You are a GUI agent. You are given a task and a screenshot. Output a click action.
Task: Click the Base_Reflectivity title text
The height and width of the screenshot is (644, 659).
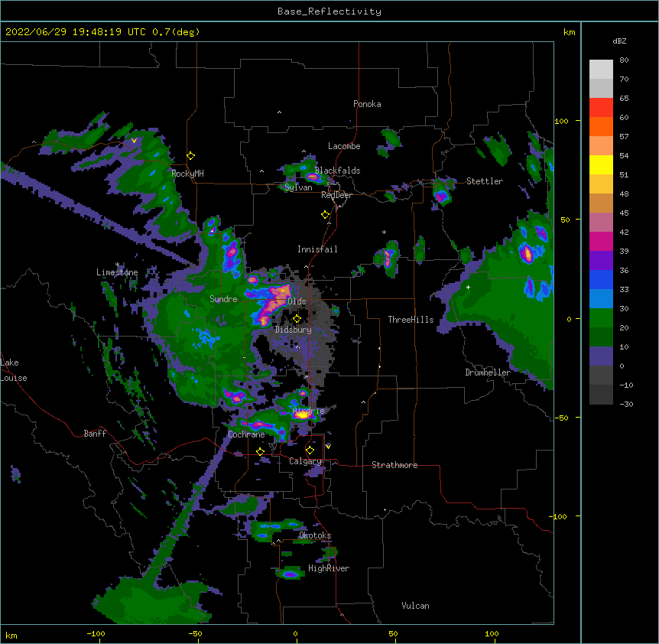(x=329, y=11)
